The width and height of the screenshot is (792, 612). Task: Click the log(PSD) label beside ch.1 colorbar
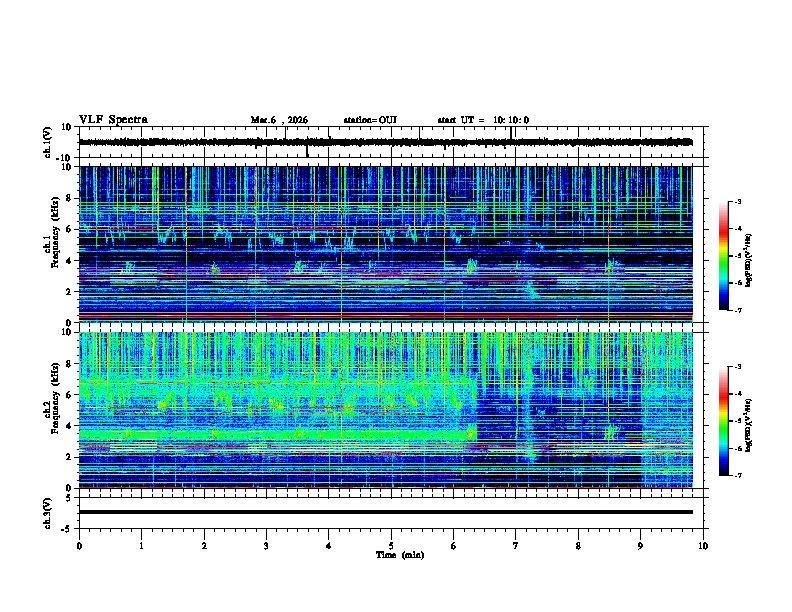tap(748, 261)
